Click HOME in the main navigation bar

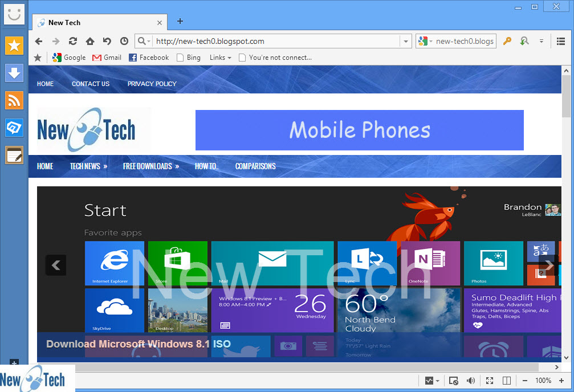(x=45, y=166)
